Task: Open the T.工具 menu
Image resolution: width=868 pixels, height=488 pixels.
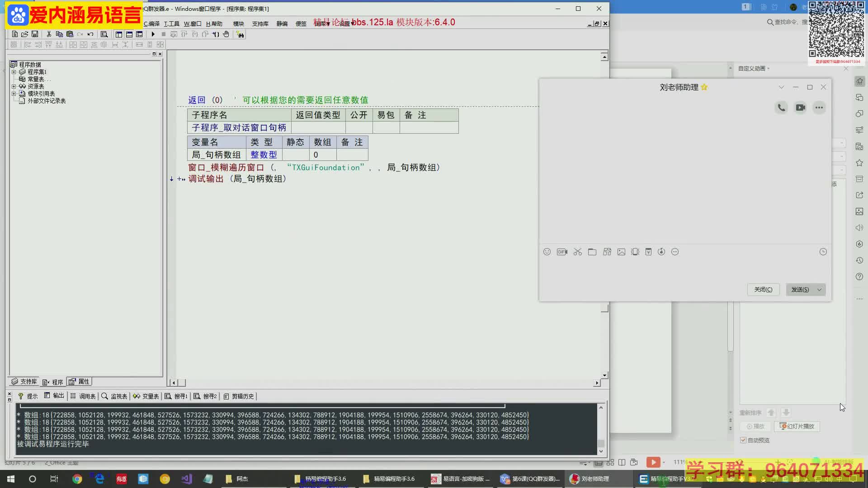Action: click(x=172, y=24)
